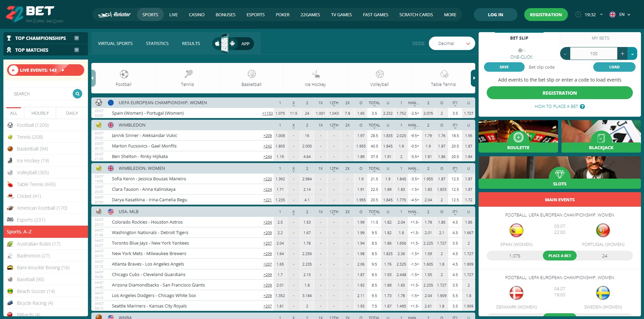Open the Decimal odds format dropdown
The height and width of the screenshot is (319, 644).
[452, 43]
